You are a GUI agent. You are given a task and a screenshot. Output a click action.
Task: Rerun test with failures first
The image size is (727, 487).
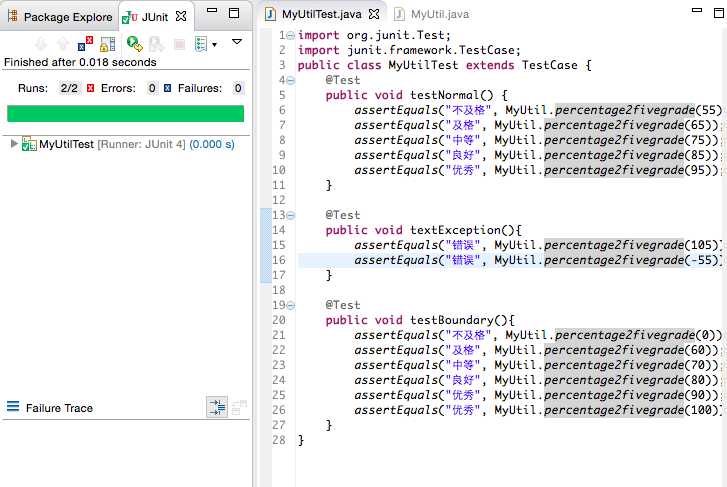(157, 44)
